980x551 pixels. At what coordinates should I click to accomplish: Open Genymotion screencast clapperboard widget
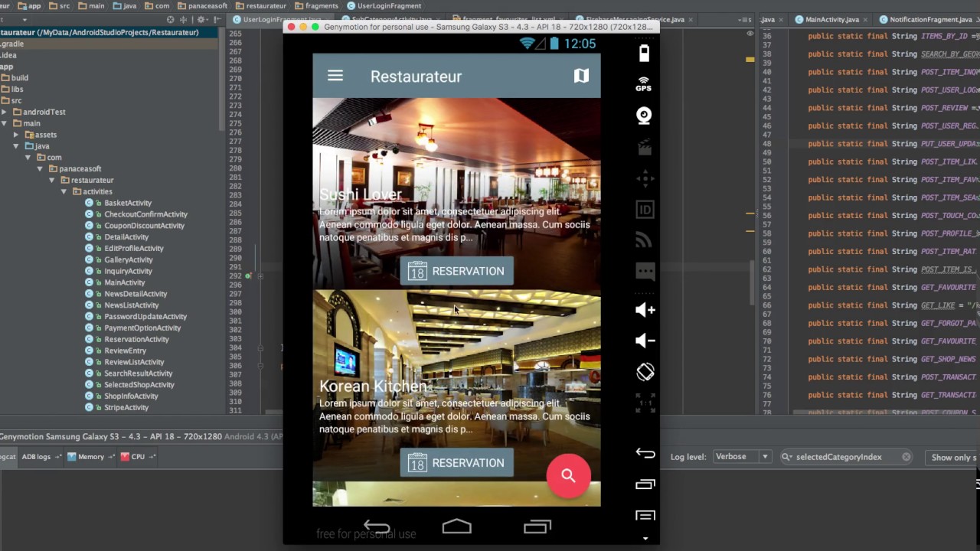pos(645,147)
